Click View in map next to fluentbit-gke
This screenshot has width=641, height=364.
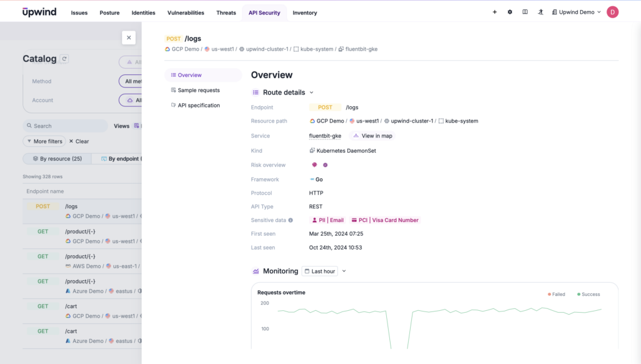click(372, 135)
